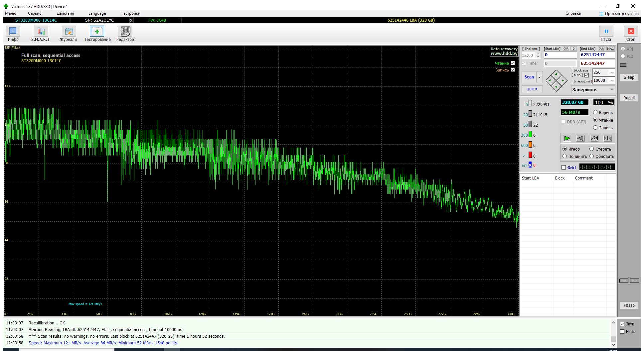This screenshot has width=644, height=351.
Task: Click the blue Err x block marker
Action: click(x=530, y=165)
